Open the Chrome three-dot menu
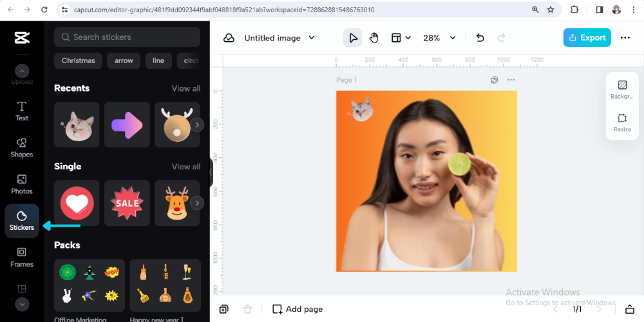Image resolution: width=644 pixels, height=322 pixels. click(633, 10)
